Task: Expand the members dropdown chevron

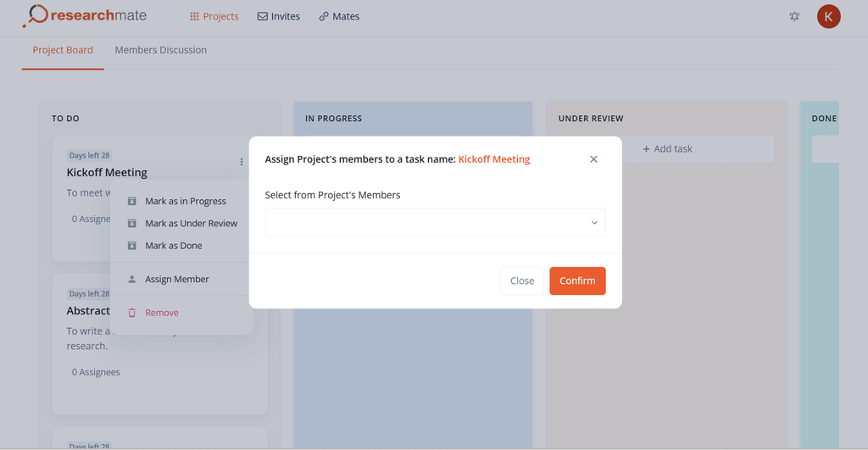Action: tap(594, 223)
